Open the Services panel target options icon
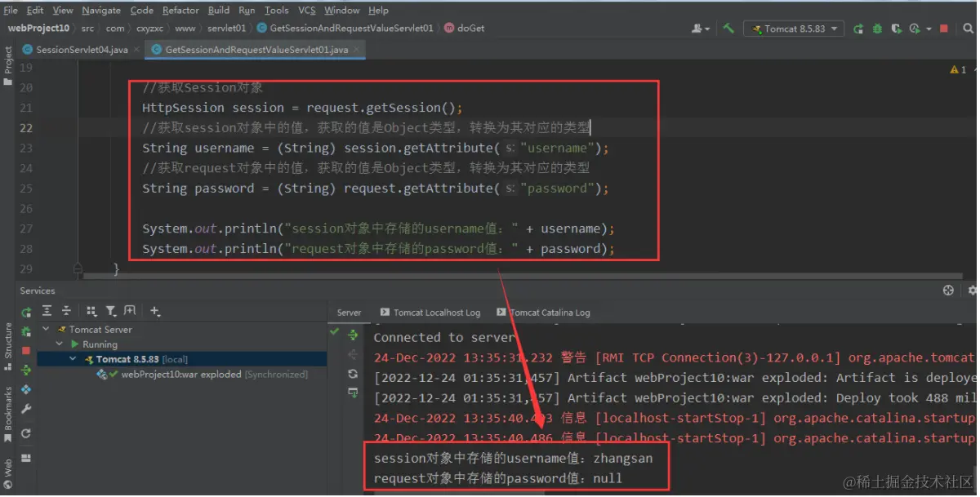Image resolution: width=980 pixels, height=497 pixels. [948, 290]
